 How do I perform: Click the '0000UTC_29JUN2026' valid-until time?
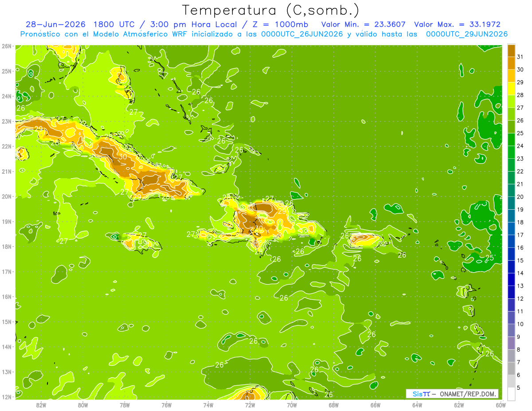point(467,34)
